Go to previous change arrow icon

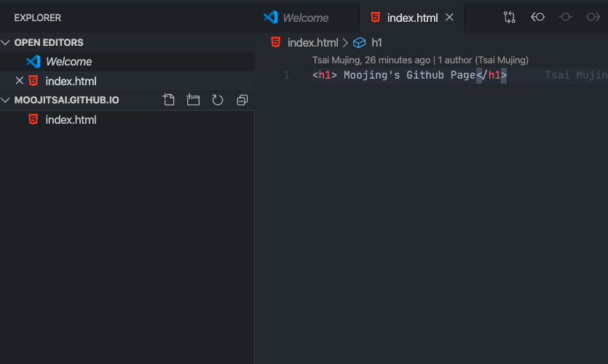click(538, 17)
